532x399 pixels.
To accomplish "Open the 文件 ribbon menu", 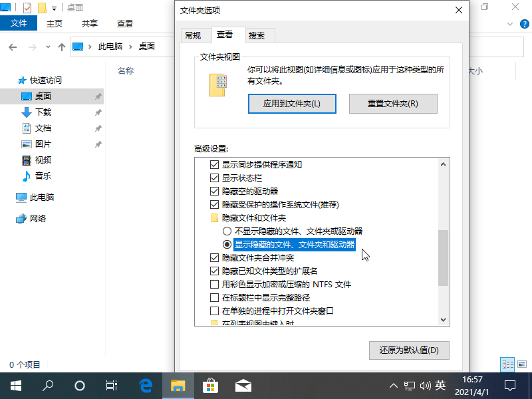I will tap(19, 23).
